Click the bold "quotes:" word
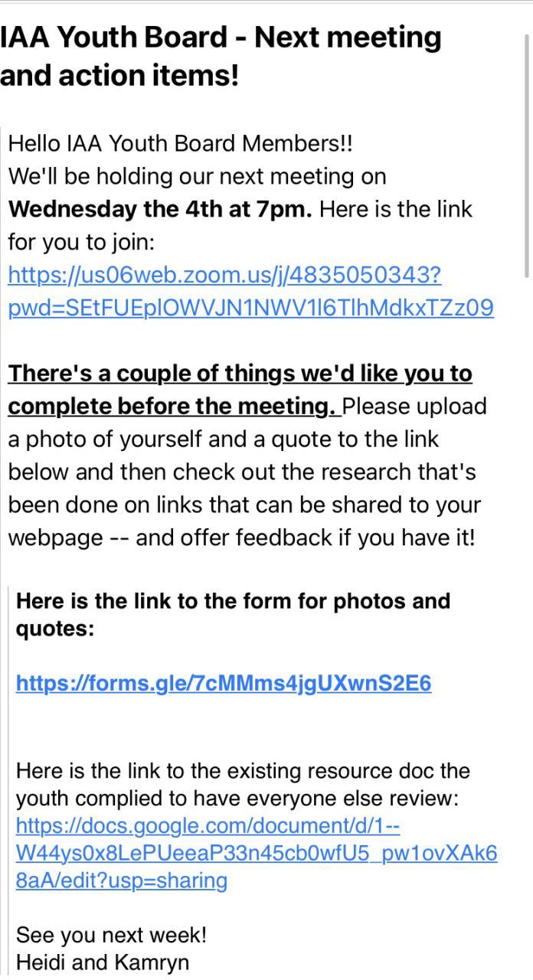Image resolution: width=533 pixels, height=980 pixels. 54,629
